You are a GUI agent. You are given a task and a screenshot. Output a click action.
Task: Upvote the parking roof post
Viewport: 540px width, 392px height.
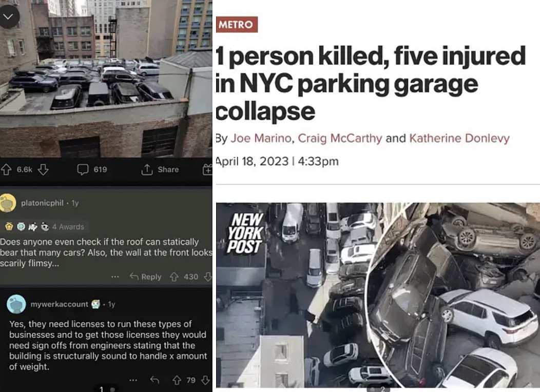pos(6,169)
